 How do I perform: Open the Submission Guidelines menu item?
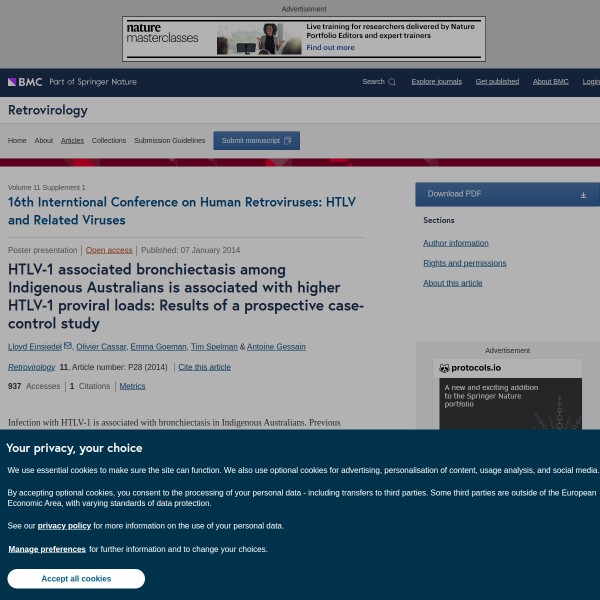[169, 141]
